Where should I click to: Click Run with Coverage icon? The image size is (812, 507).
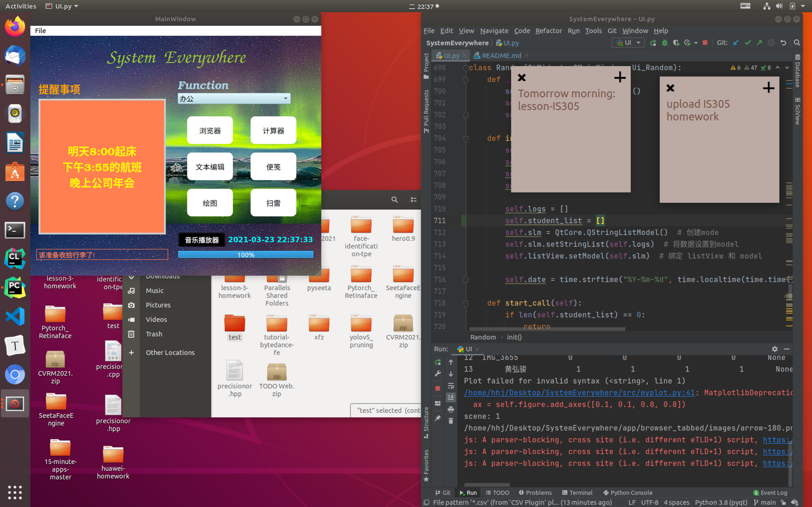[x=676, y=43]
